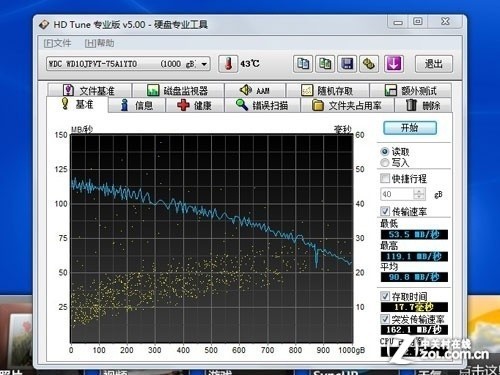The height and width of the screenshot is (375, 500).
Task: Click the 43℃ temperature reading
Action: click(x=250, y=63)
